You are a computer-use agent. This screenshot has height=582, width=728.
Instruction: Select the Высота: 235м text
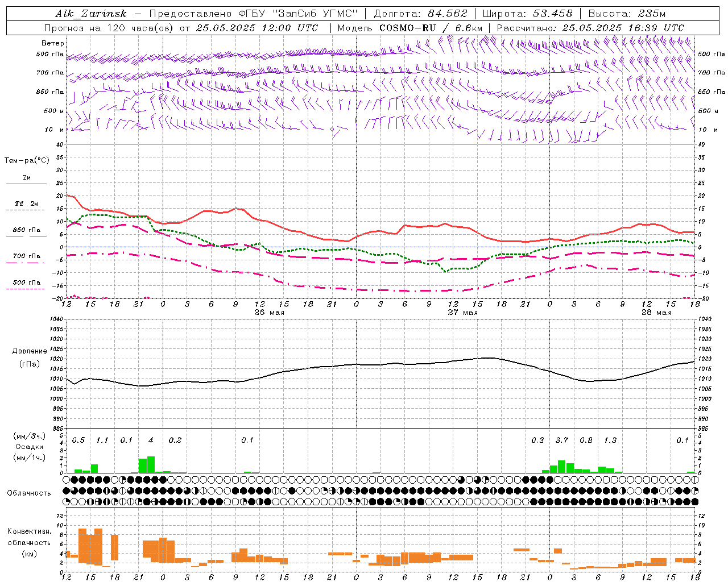point(627,14)
